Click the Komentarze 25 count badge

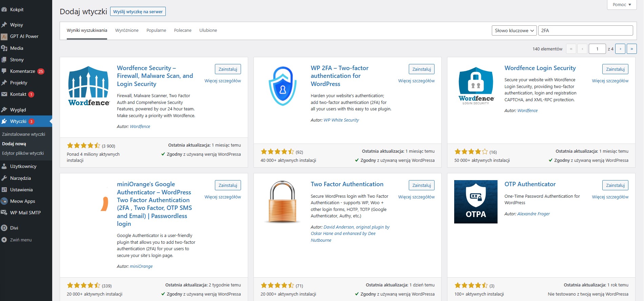[41, 71]
